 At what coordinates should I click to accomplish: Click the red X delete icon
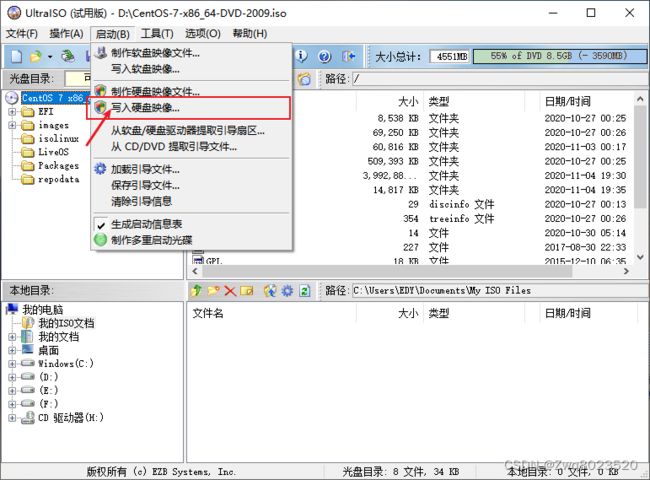(x=230, y=291)
